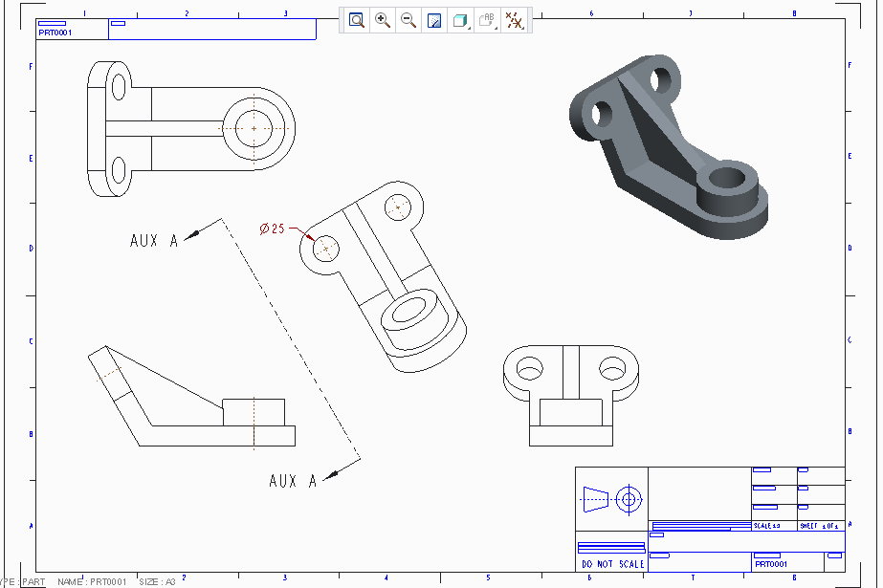Screen dimensions: 883x588
Task: Click SIZE : A3 in the status line
Action: (x=157, y=582)
